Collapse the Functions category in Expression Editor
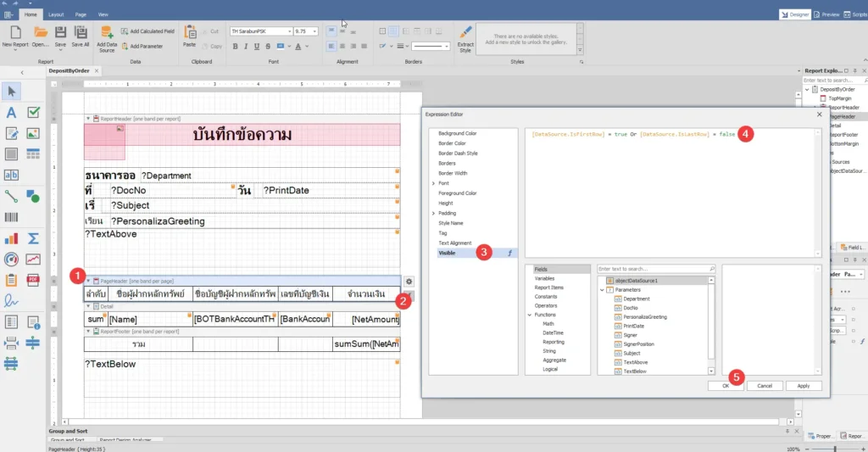 [x=529, y=315]
